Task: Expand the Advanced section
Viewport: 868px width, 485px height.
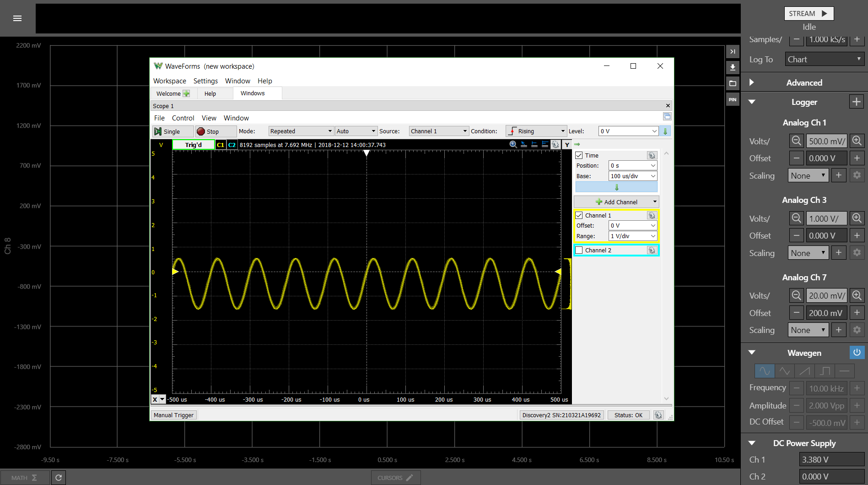Action: click(751, 82)
